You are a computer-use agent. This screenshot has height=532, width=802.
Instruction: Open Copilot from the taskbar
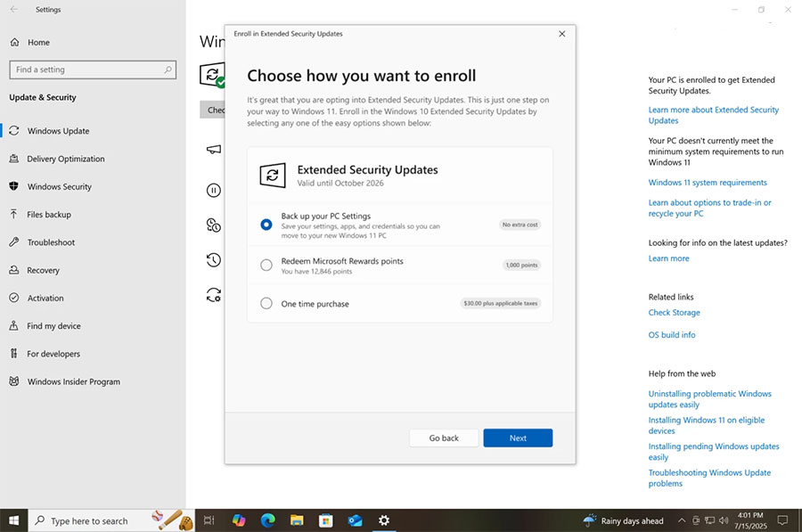(238, 520)
